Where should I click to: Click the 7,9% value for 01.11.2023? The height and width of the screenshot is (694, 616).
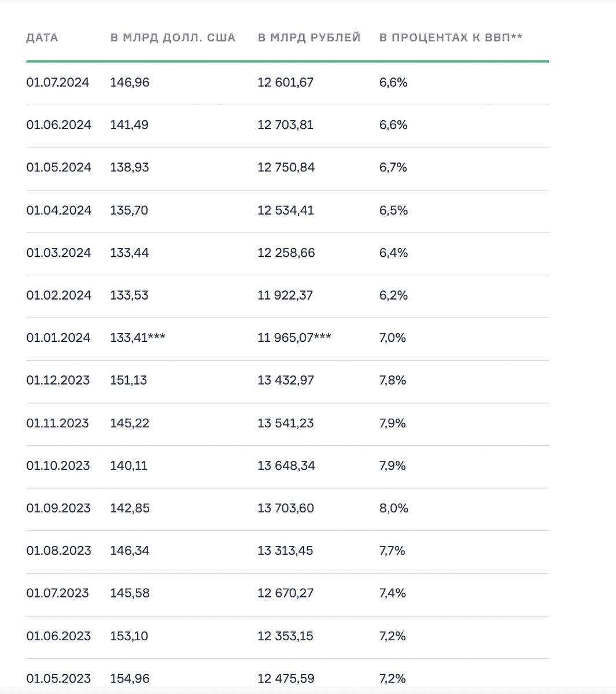393,423
